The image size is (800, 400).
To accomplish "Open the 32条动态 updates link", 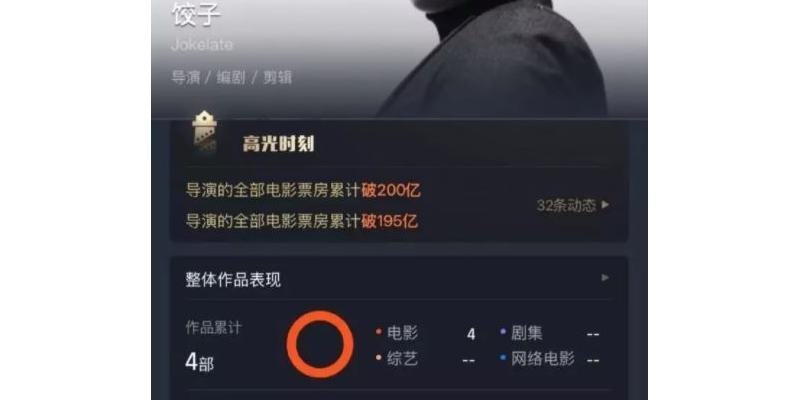I will (566, 205).
